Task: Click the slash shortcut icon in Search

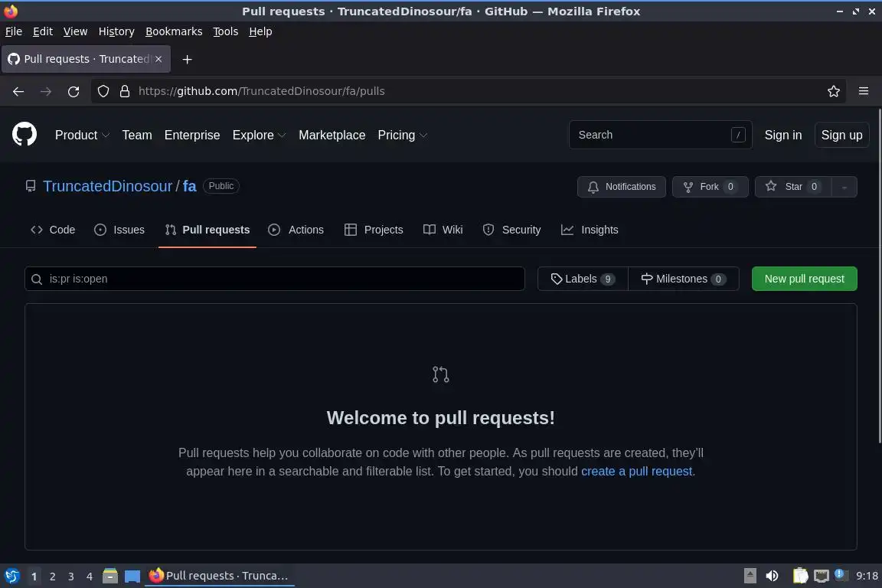Action: coord(738,135)
